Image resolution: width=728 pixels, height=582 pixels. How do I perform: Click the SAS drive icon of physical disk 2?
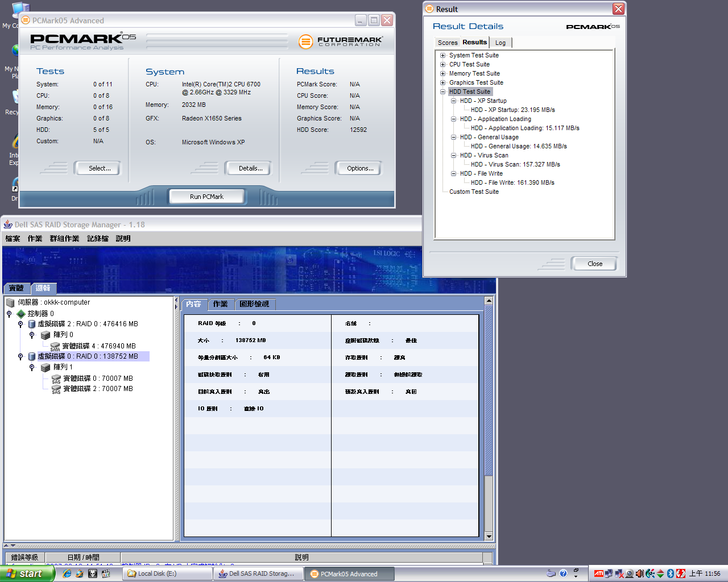tap(56, 389)
